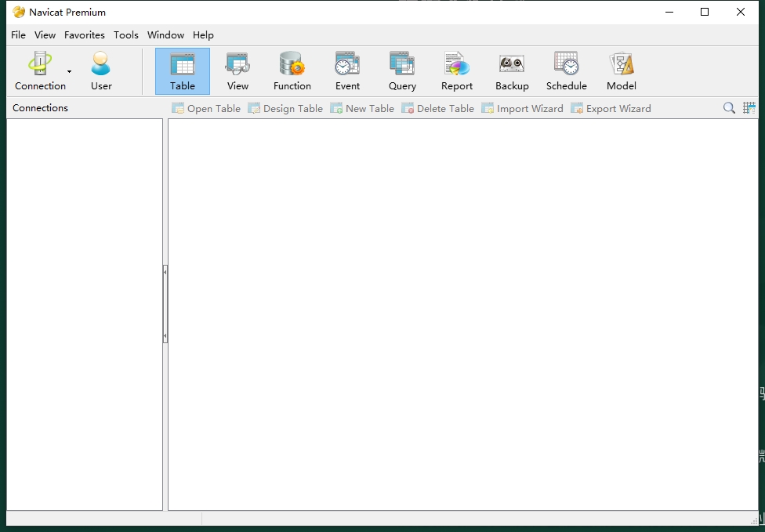Open the User management icon
Screen dimensions: 765x532
(101, 71)
